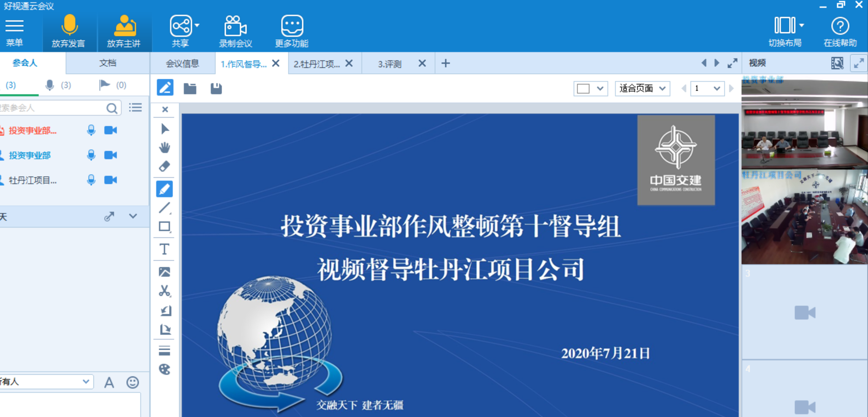Pick the rectangle drawing tool
The image size is (868, 417).
(164, 226)
